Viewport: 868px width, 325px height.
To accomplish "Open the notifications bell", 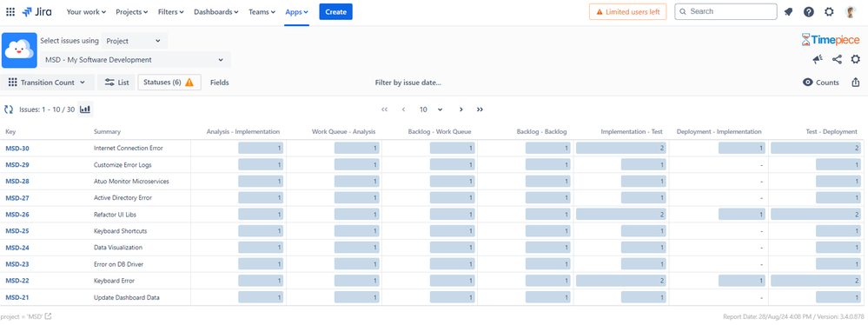I will [789, 11].
